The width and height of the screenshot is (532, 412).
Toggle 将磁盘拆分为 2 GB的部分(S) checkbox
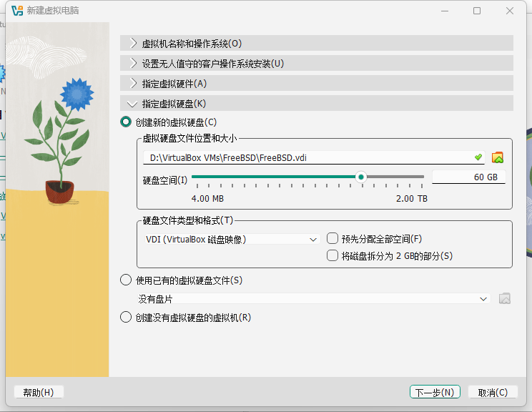332,255
